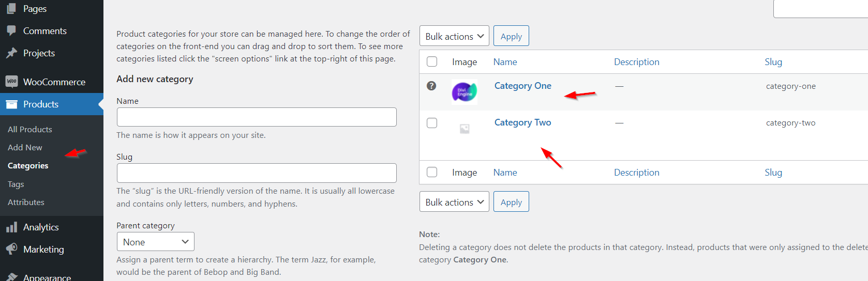
Task: Click the help question mark icon
Action: tap(431, 86)
